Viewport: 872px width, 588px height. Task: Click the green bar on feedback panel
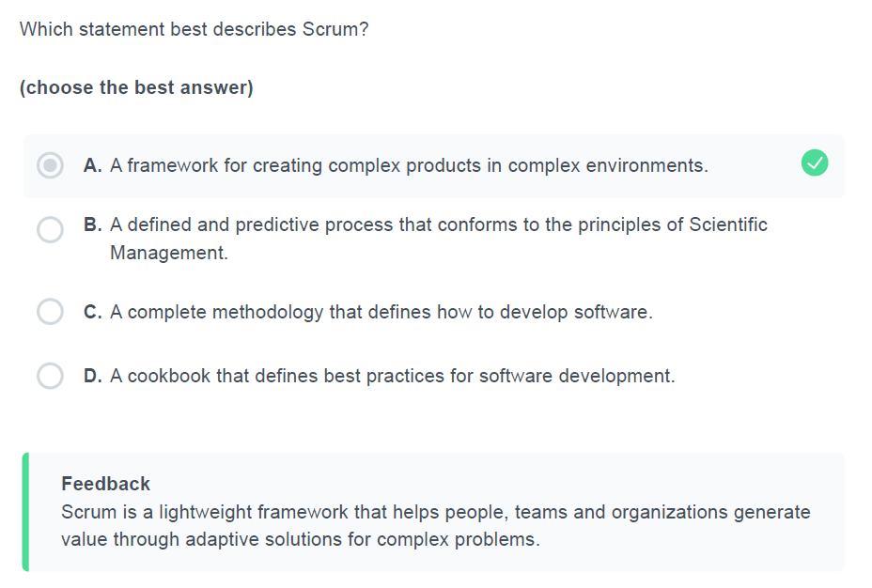[x=25, y=512]
